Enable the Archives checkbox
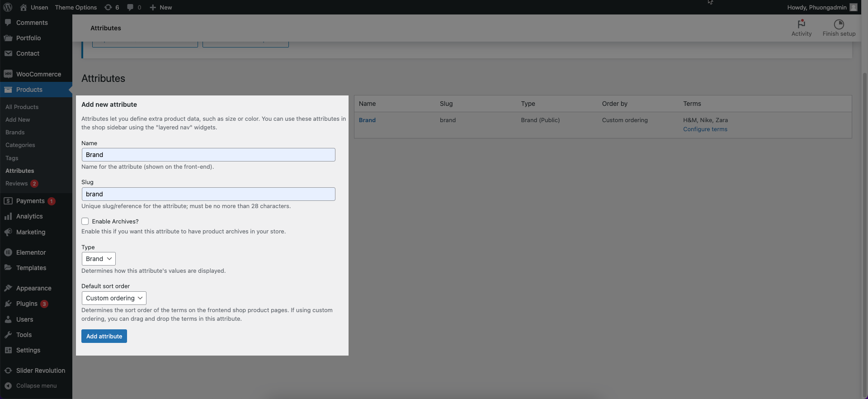868x399 pixels. coord(85,221)
